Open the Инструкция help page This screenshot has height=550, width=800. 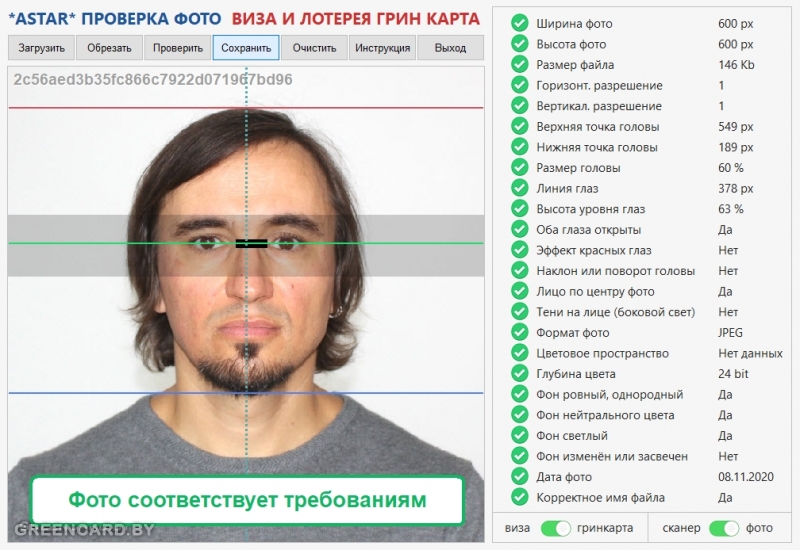coord(383,48)
